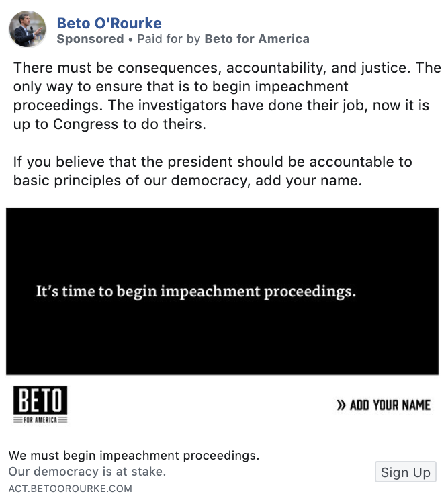Open the black impeachment proceedings image
The image size is (446, 504).
coord(222,291)
